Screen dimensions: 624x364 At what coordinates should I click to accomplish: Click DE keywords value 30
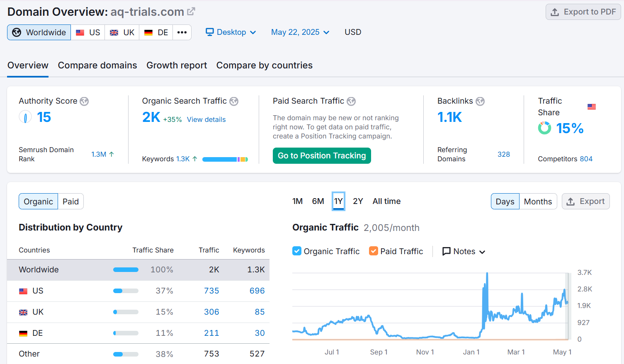tap(260, 333)
